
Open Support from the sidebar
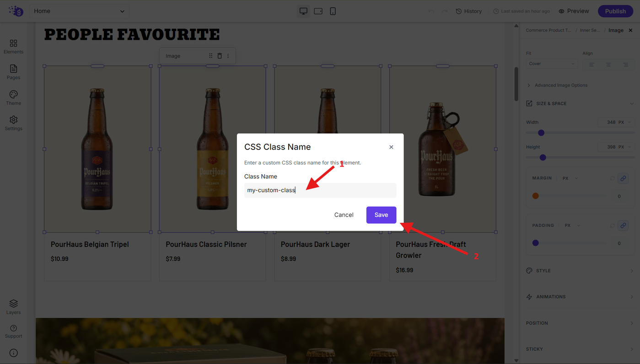point(13,332)
